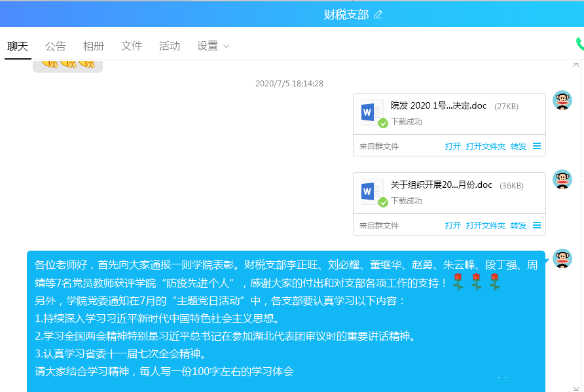The width and height of the screenshot is (584, 392).
Task: Forward the 院发 2020 file with 转发
Action: point(519,147)
